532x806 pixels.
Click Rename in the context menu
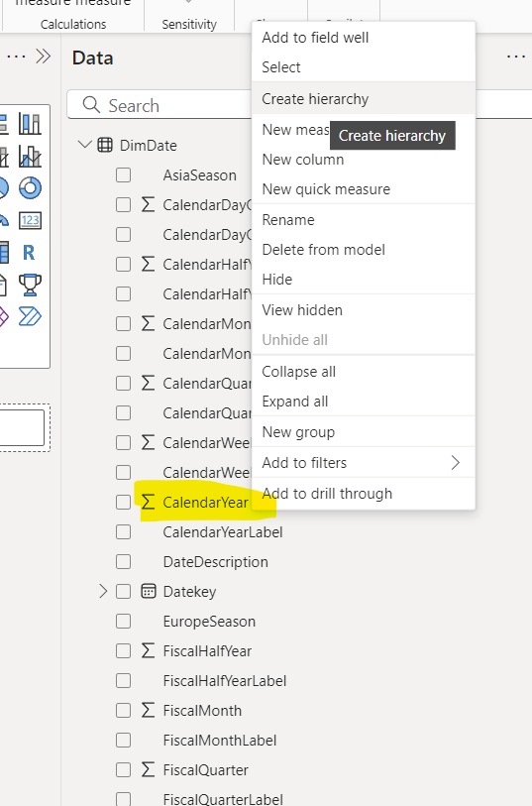coord(364,220)
